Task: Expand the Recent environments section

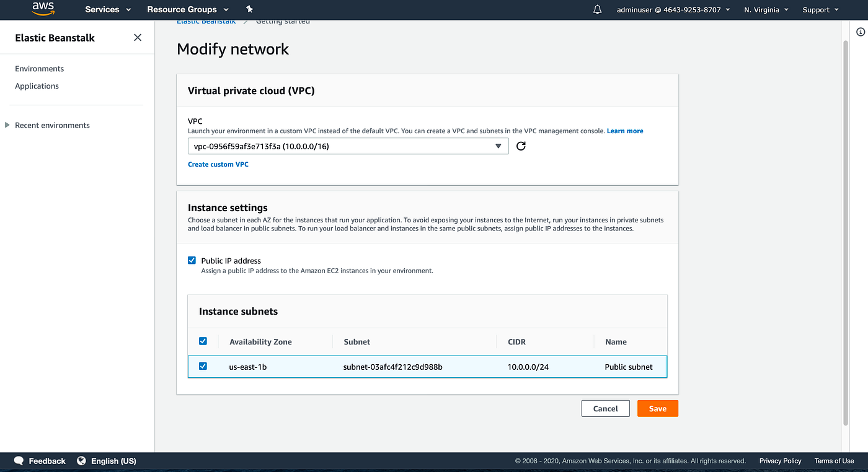Action: 7,125
